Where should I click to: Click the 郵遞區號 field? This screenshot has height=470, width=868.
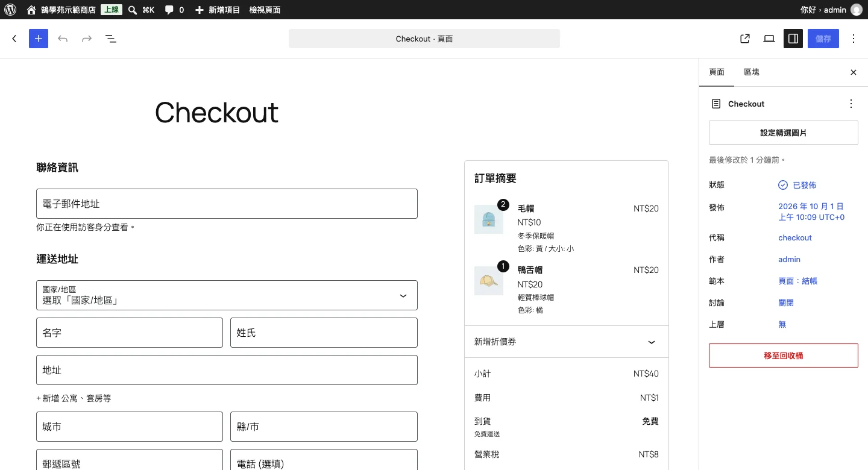130,460
